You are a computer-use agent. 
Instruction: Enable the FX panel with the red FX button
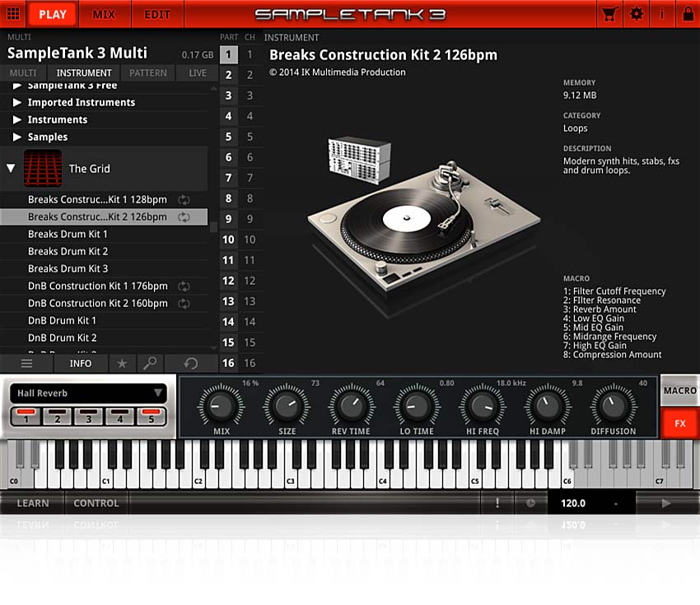680,423
